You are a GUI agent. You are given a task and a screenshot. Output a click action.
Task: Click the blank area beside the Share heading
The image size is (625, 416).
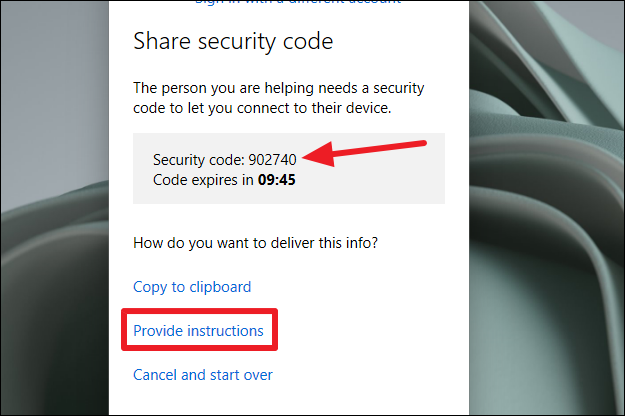[399, 41]
